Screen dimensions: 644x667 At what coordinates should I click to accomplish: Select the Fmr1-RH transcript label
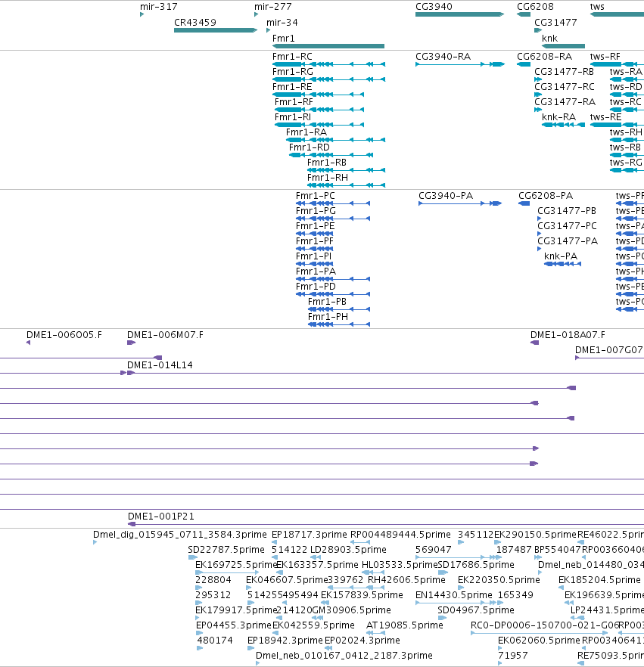328,178
